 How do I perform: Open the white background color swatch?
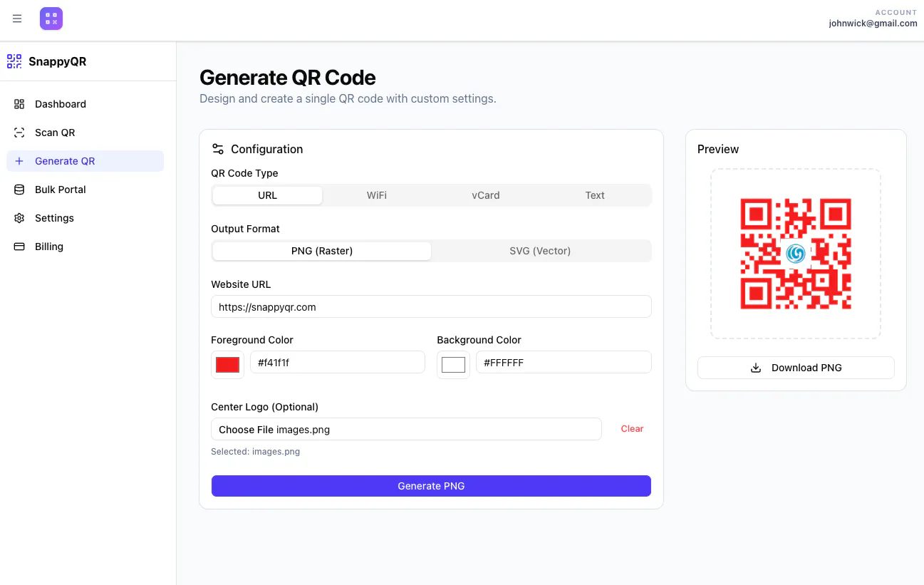[x=453, y=365]
